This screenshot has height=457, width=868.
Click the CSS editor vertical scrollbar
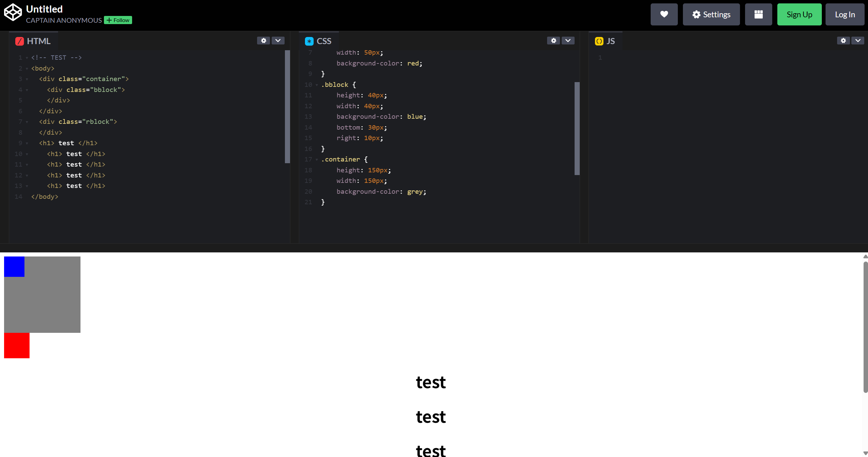point(577,128)
